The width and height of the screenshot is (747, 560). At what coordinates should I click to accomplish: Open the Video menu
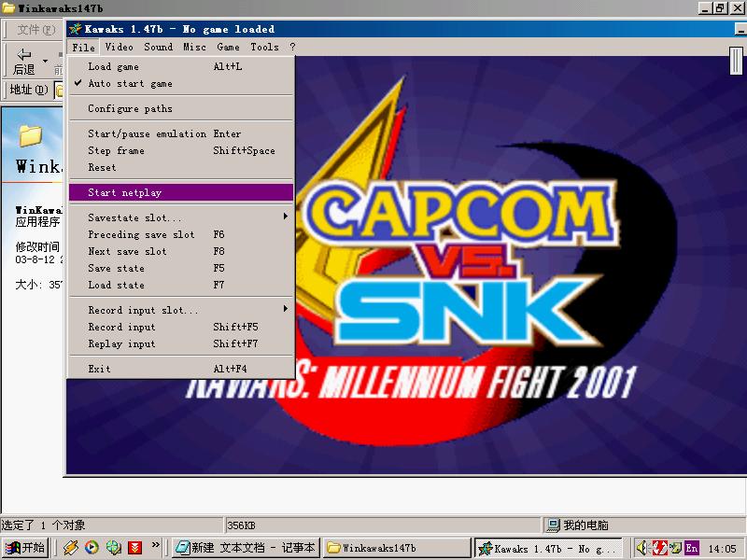(120, 47)
